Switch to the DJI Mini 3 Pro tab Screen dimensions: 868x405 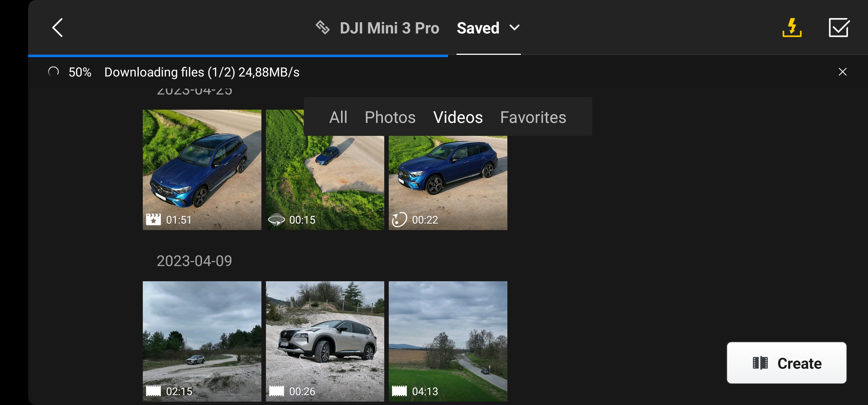point(389,28)
